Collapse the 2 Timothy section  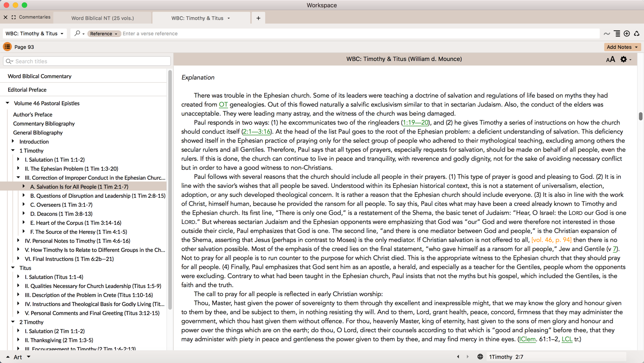13,322
